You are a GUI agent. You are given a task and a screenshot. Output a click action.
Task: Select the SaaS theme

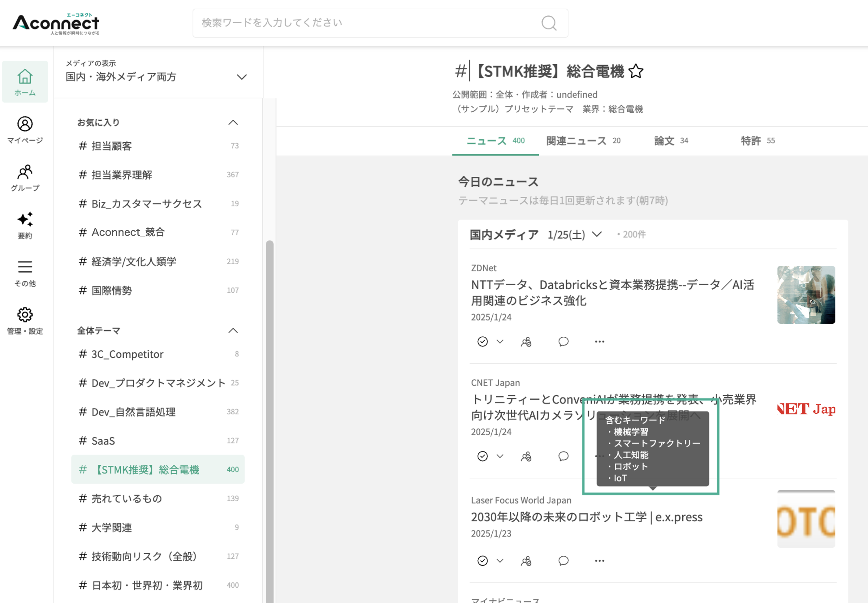tap(158, 441)
